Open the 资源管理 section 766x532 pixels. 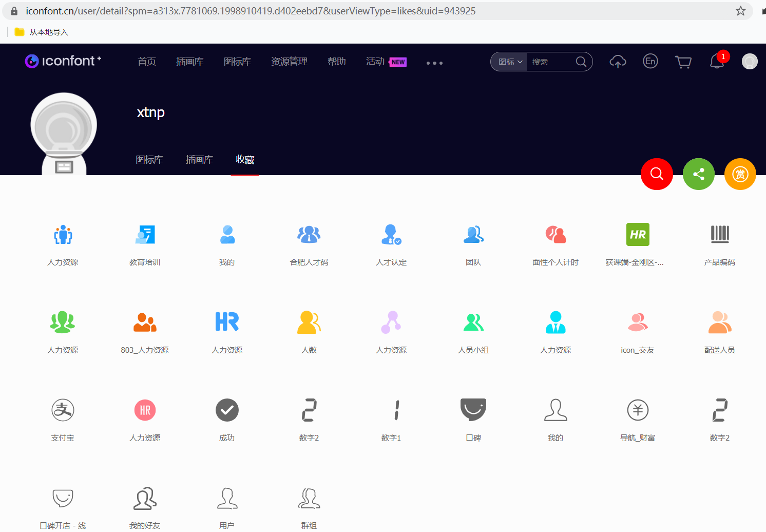tap(289, 61)
